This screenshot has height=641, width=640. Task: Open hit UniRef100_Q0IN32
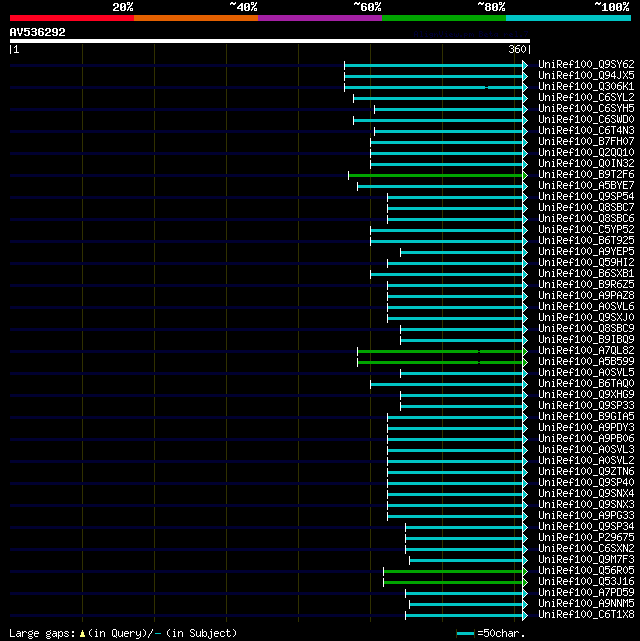point(586,164)
